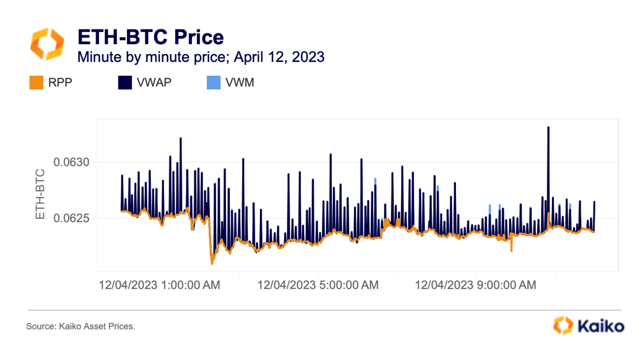
Task: Click the "ETH-BTC Price" chart title
Action: [151, 37]
